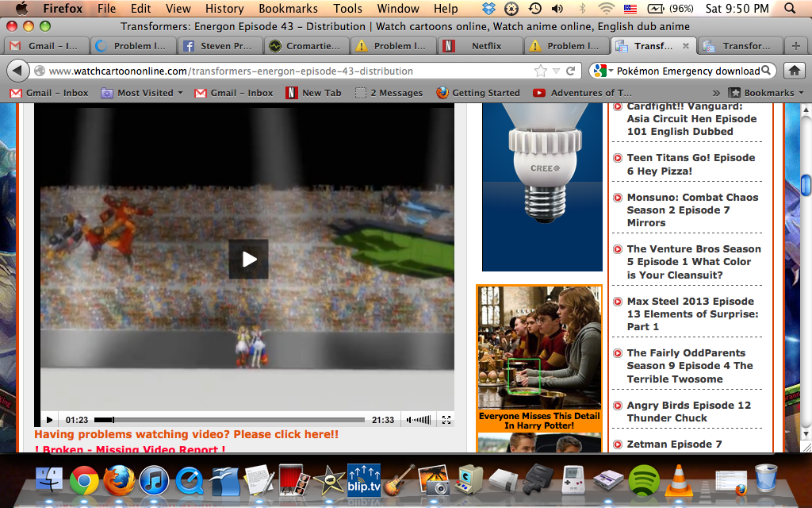Viewport: 812px width, 508px height.
Task: Switch to Cromartie... tab
Action: [x=306, y=45]
